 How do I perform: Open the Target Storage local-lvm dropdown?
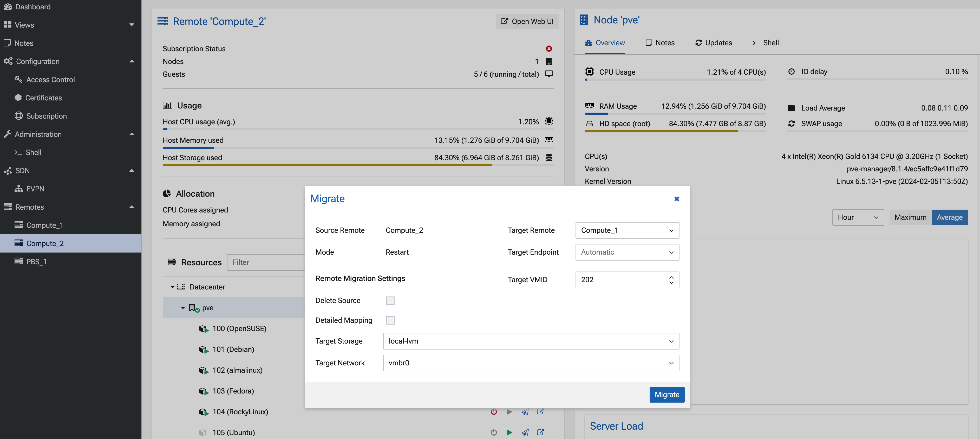[531, 341]
